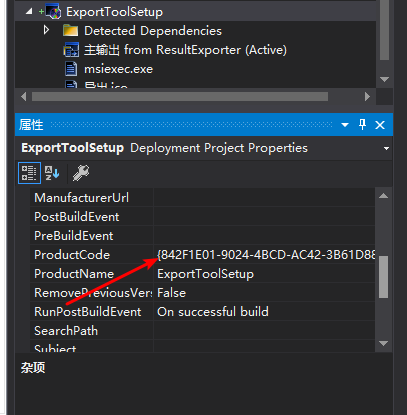407x415 pixels.
Task: Open the Properties panel window position dropdown
Action: [x=345, y=125]
